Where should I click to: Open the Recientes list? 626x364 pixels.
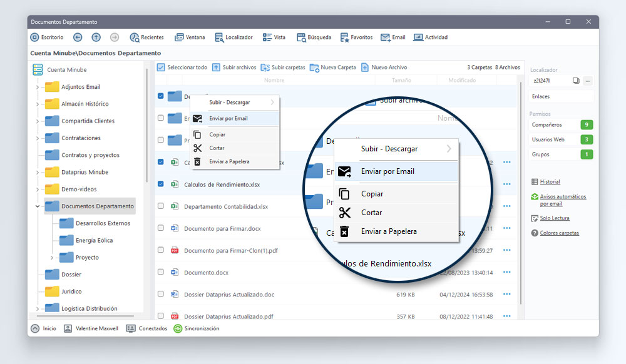click(x=146, y=37)
